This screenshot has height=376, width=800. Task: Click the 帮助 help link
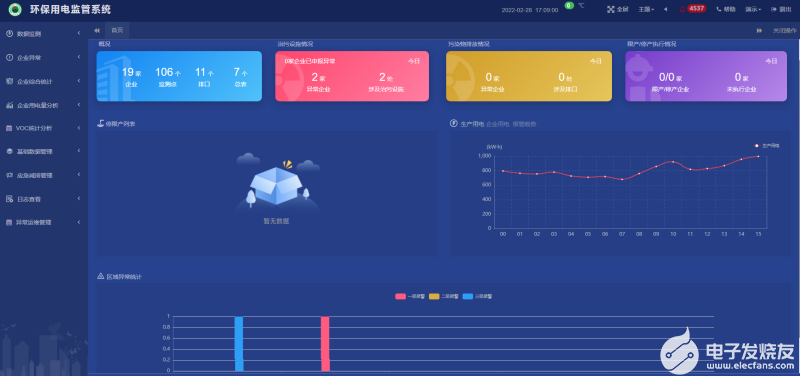coord(729,9)
